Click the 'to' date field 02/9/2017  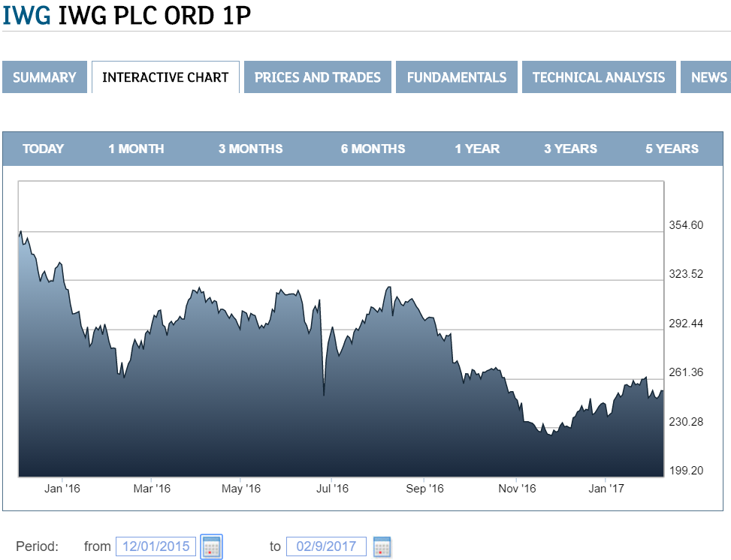(x=326, y=546)
